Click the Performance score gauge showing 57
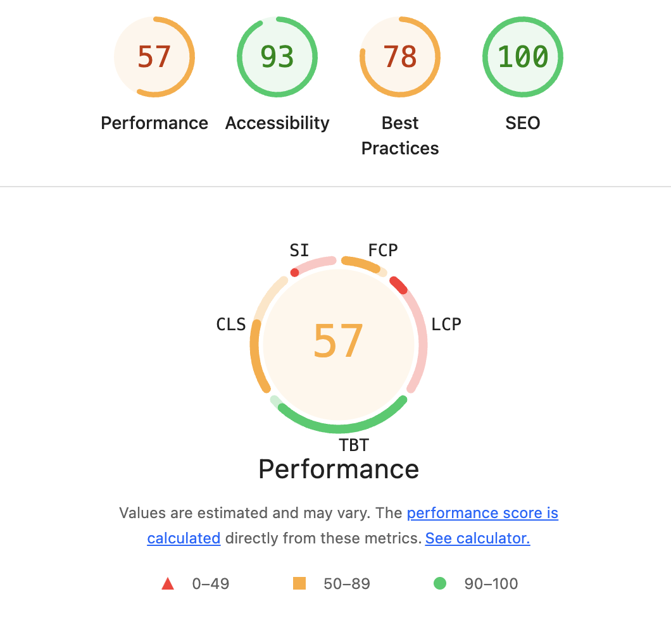The width and height of the screenshot is (671, 644). click(x=154, y=58)
